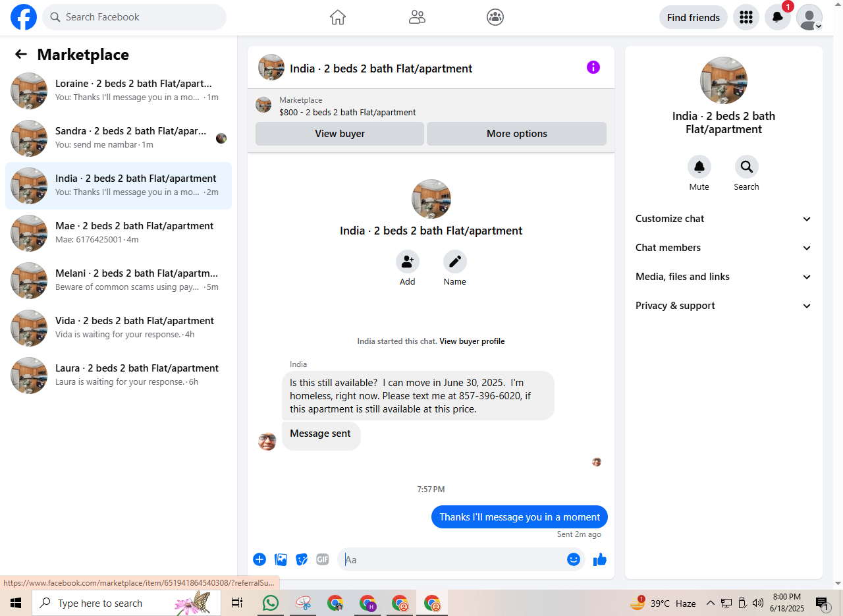Open Vida's apartment conversation
Viewport: 843px width, 616px height.
pyautogui.click(x=119, y=328)
